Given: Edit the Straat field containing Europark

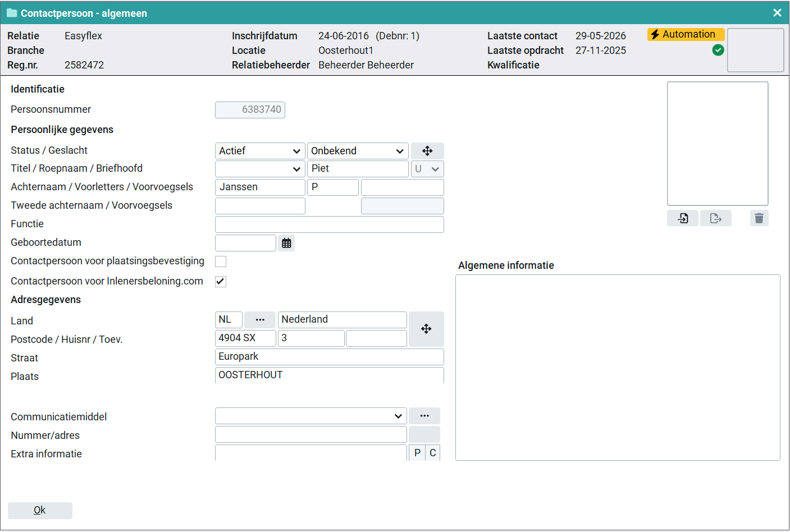Looking at the screenshot, I should click(x=330, y=357).
